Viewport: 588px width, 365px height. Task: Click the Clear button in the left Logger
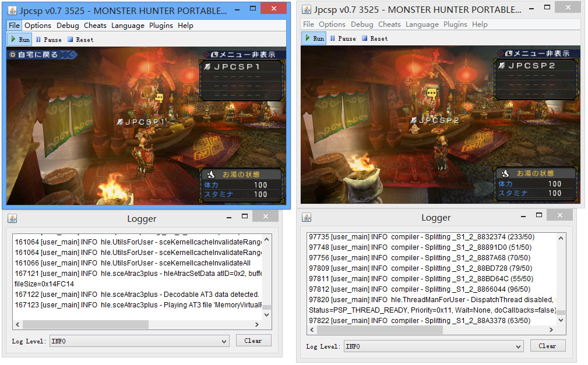point(253,341)
